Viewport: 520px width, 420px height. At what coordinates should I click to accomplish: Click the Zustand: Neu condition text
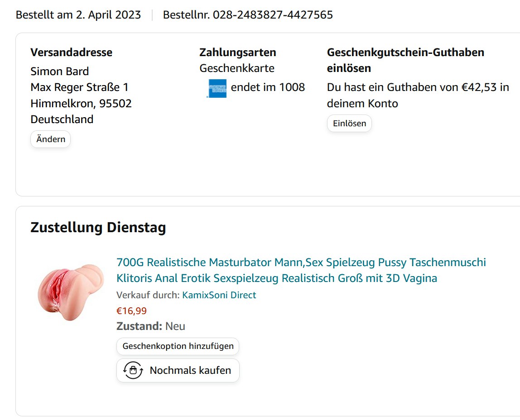click(x=150, y=326)
